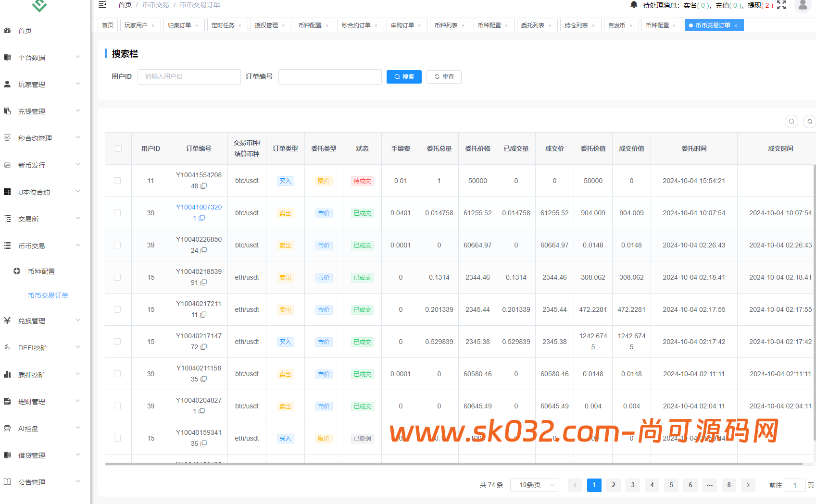This screenshot has width=816, height=504.
Task: Click the 兑换管理 yen icon
Action: (x=7, y=320)
